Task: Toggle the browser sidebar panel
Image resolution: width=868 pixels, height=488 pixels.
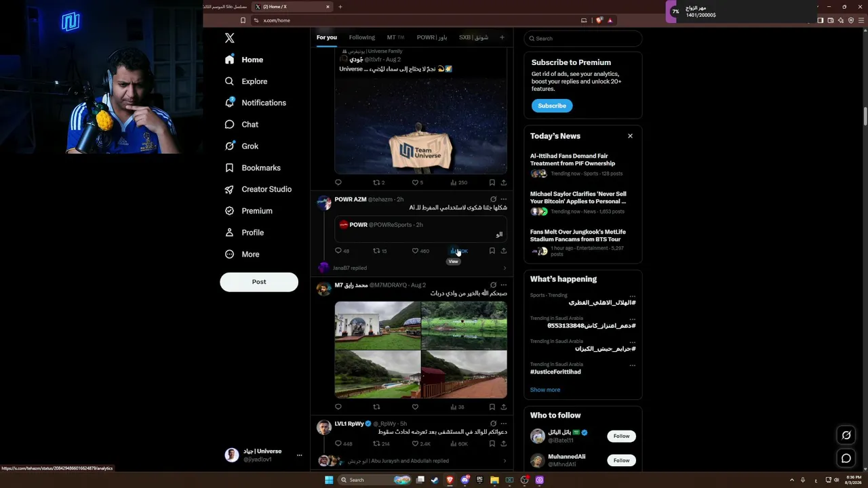Action: (x=820, y=20)
